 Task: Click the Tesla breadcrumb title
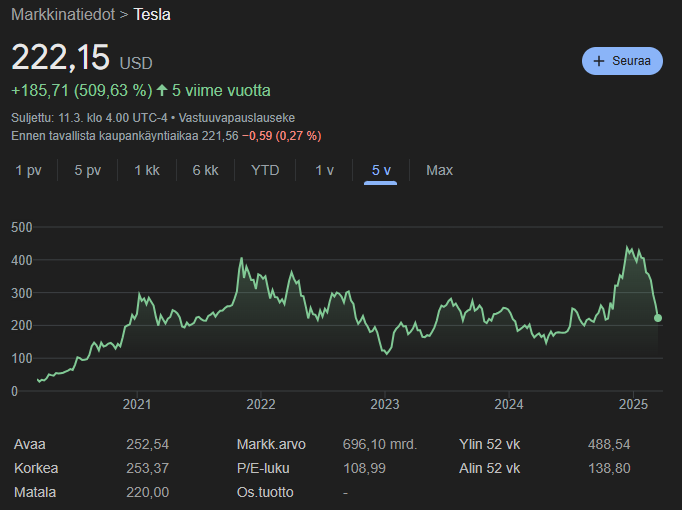152,15
